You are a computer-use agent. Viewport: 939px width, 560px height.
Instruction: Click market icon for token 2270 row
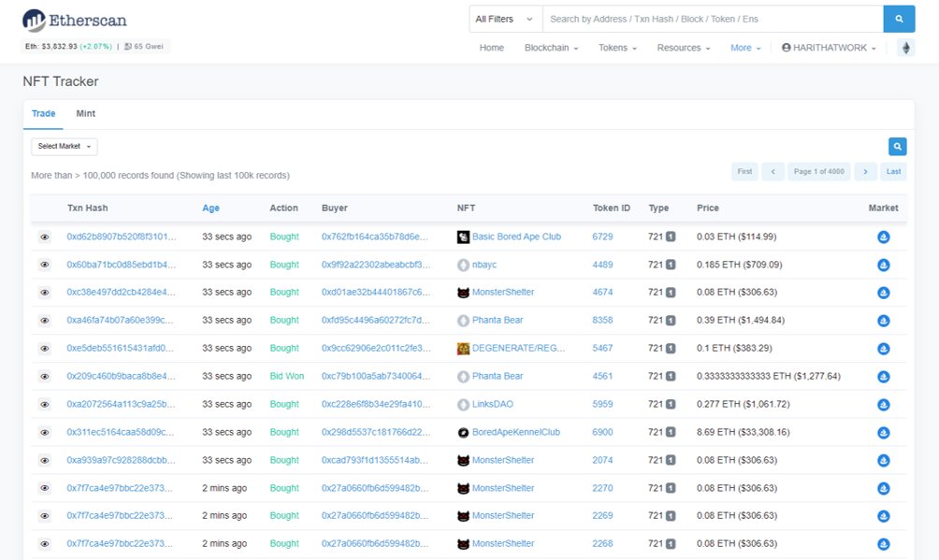(883, 488)
